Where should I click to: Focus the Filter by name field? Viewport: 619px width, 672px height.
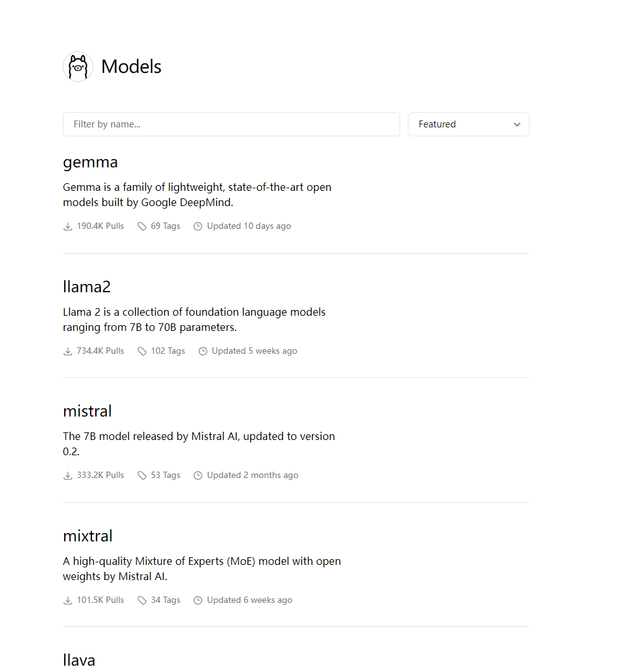231,124
